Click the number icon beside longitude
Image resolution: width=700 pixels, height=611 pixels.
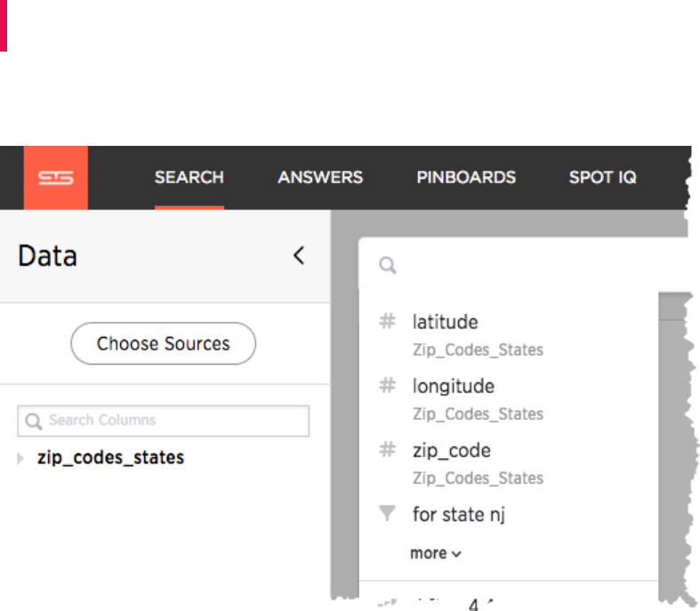[387, 386]
